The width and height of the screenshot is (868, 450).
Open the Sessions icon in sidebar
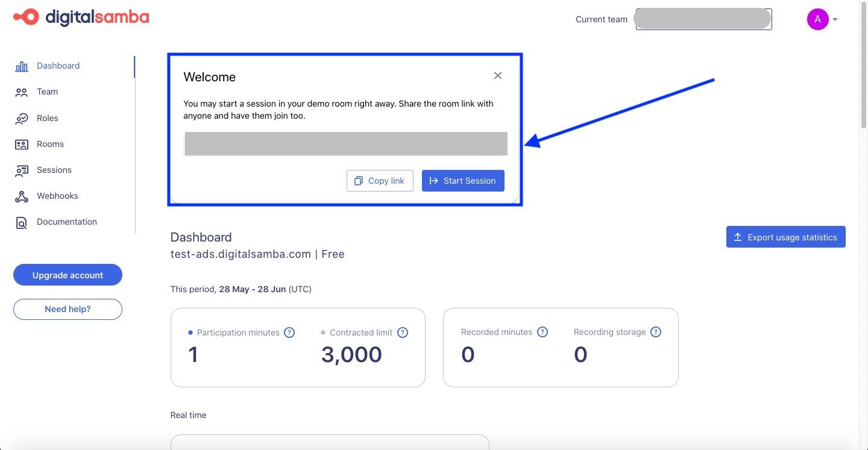pos(22,170)
